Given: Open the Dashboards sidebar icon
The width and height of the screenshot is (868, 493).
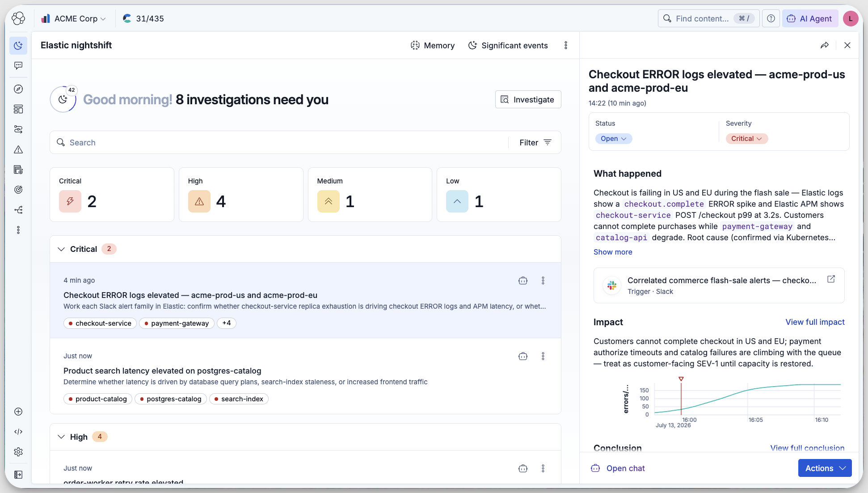Looking at the screenshot, I should 18,109.
